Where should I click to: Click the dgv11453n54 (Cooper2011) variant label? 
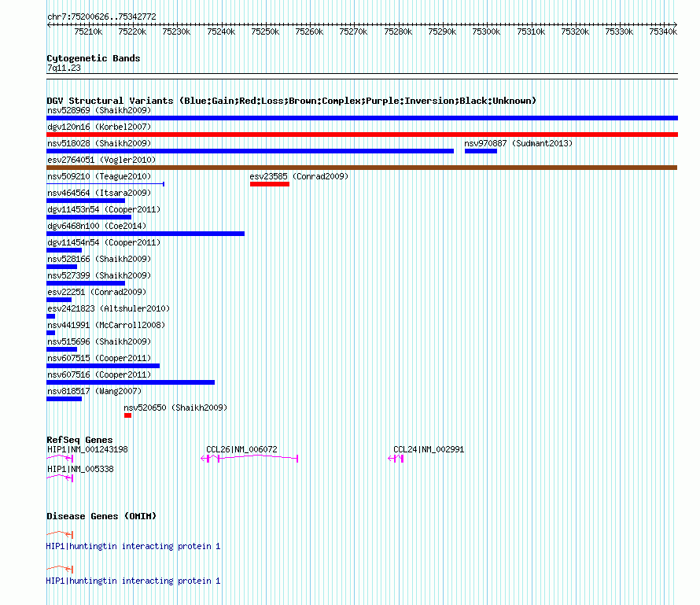[104, 209]
